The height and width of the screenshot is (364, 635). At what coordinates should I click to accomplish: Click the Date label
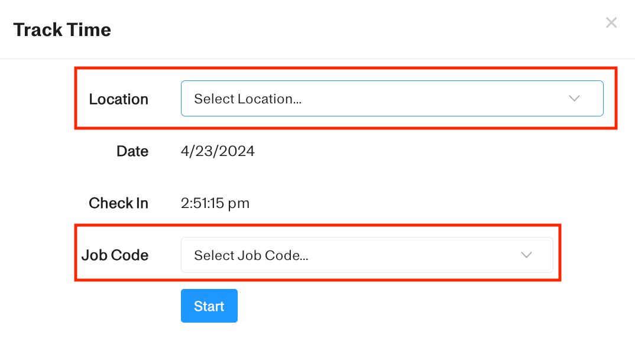coord(132,151)
